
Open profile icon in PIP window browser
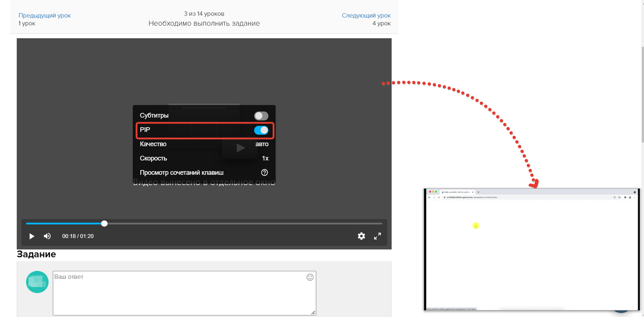point(630,197)
